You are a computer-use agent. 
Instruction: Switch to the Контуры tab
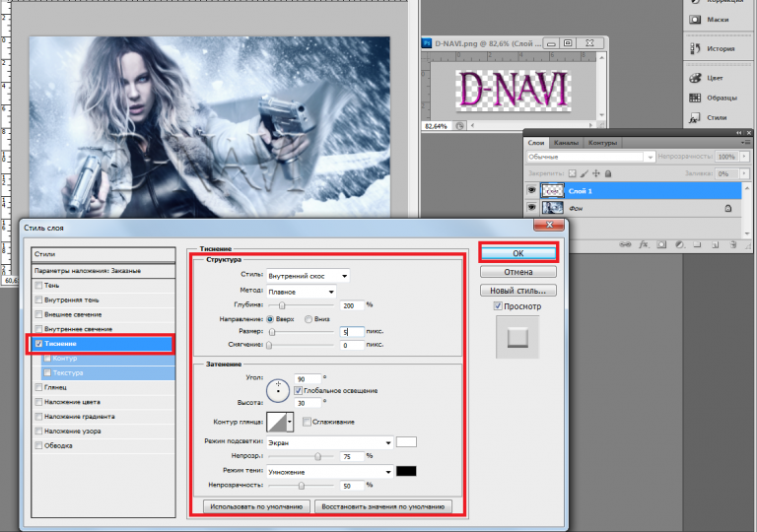(602, 143)
